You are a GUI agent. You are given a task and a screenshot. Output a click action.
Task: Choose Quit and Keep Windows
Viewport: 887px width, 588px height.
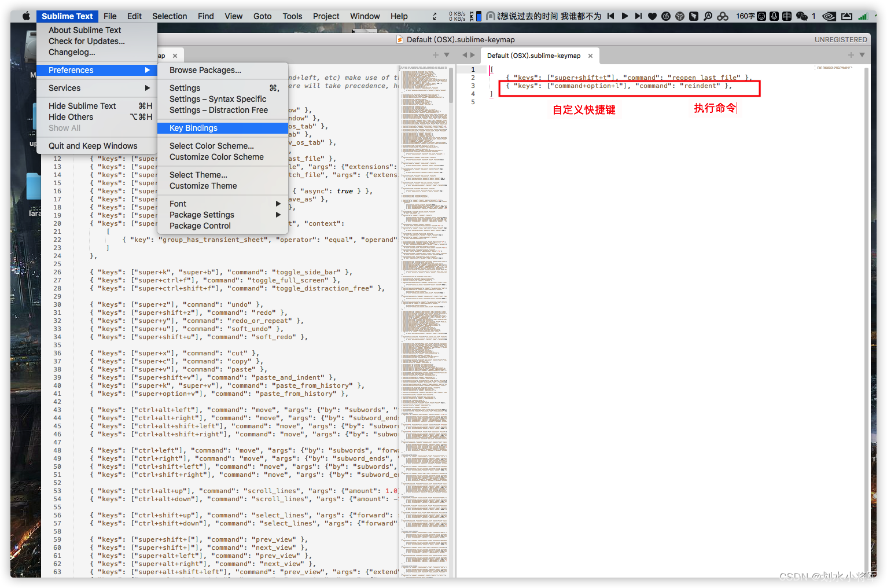coord(97,146)
